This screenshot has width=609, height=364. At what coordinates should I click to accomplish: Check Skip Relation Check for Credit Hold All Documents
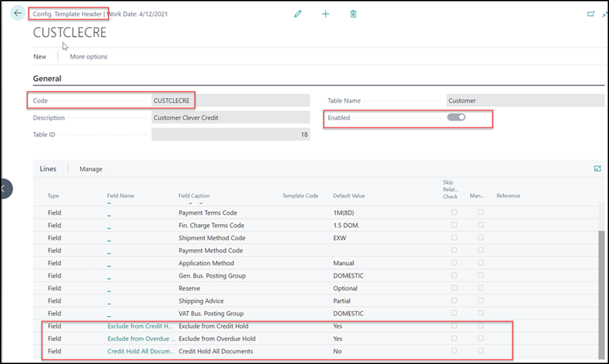(x=454, y=351)
